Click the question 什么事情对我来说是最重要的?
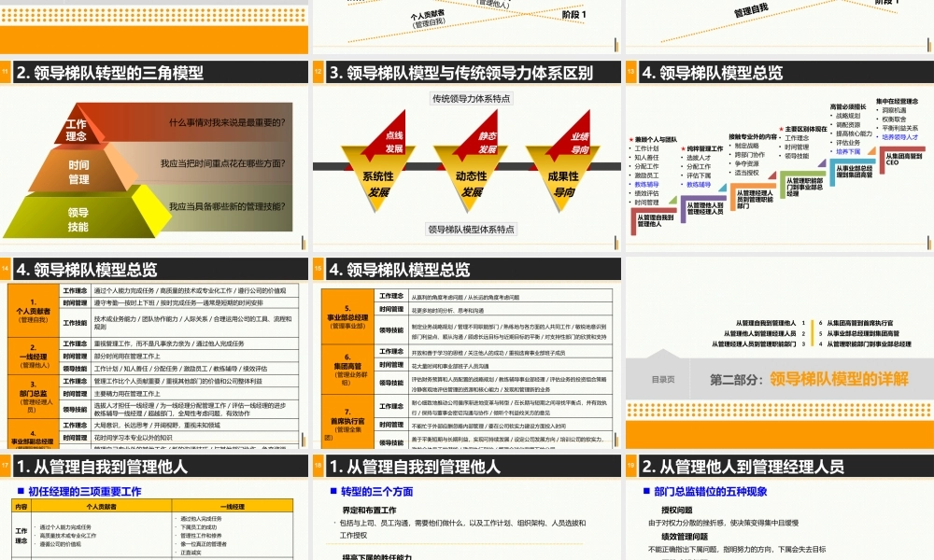This screenshot has width=934, height=560. coord(227,122)
